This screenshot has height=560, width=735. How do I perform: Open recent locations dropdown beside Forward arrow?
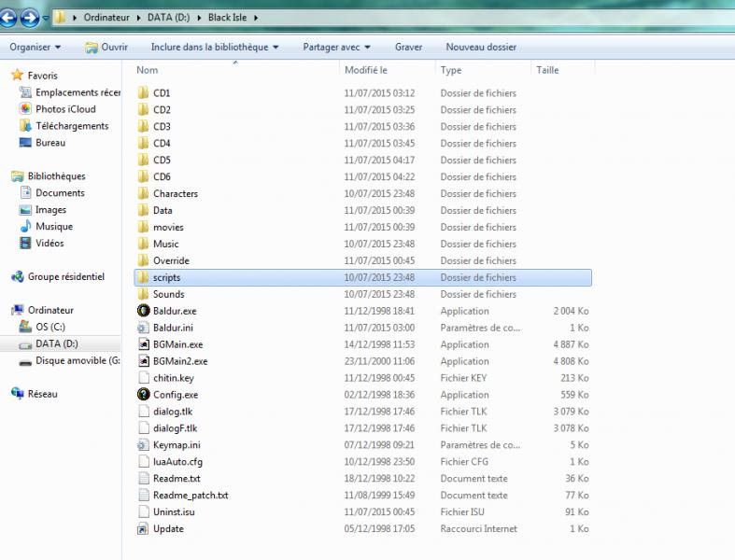pyautogui.click(x=46, y=18)
